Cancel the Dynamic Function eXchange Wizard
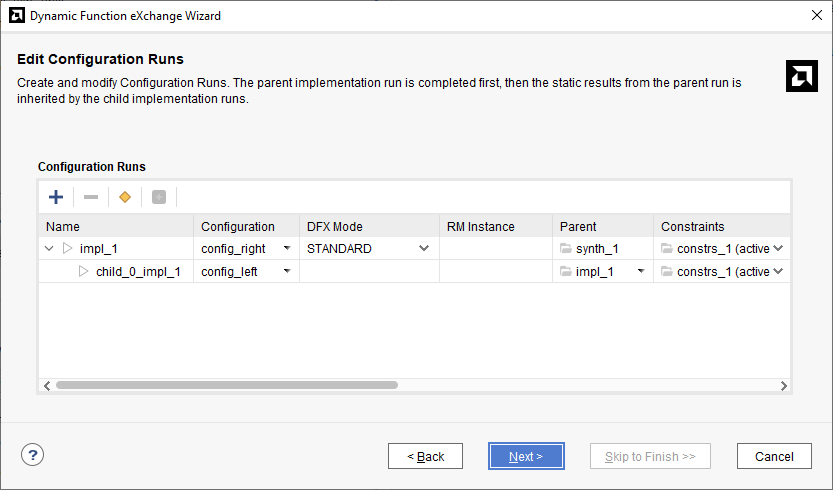The width and height of the screenshot is (833, 490). tap(774, 456)
